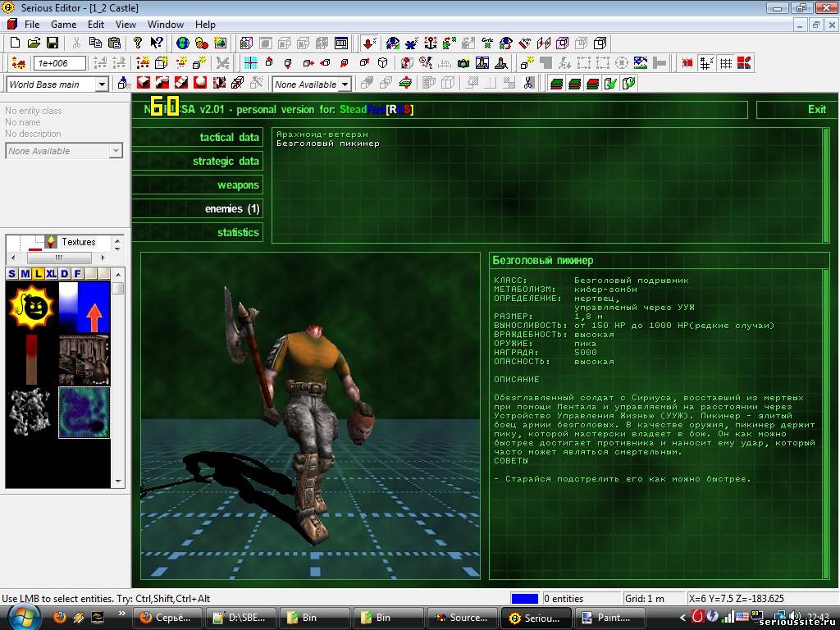This screenshot has width=840, height=630.
Task: Toggle the L texture size button
Action: 38,274
